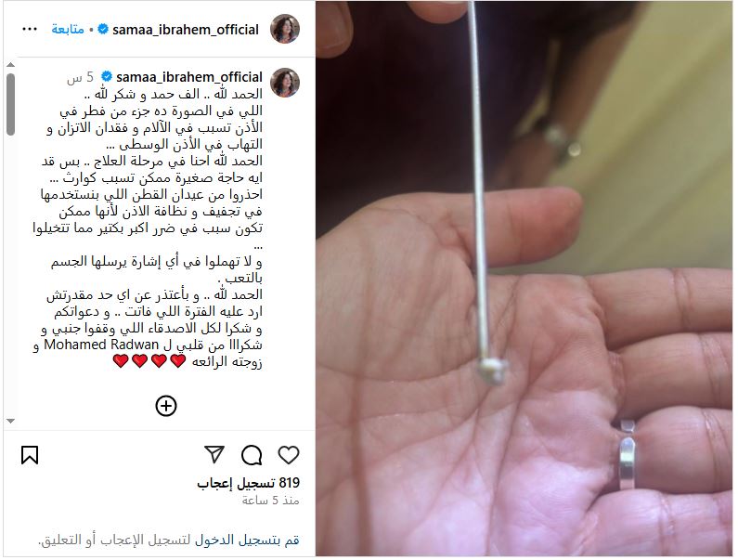Click caption profile avatar picture
The image size is (738, 560).
285,83
